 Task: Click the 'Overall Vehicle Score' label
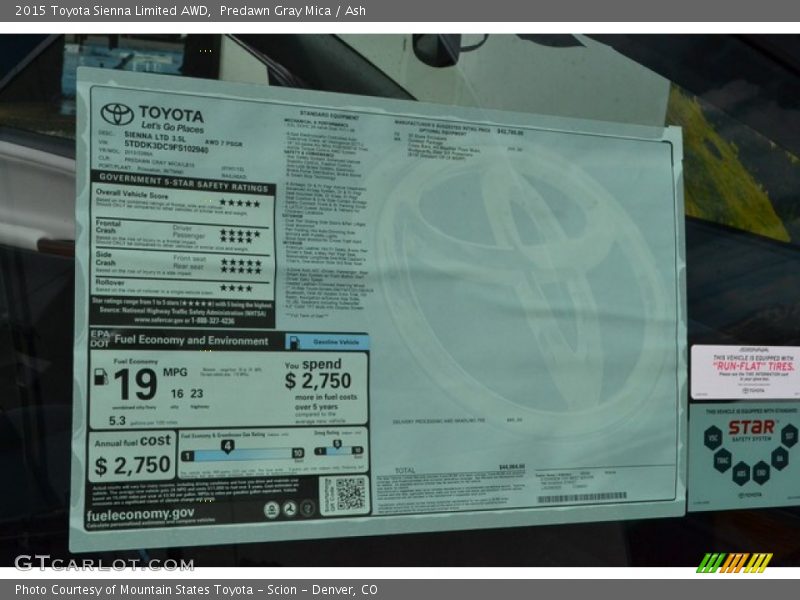(132, 193)
